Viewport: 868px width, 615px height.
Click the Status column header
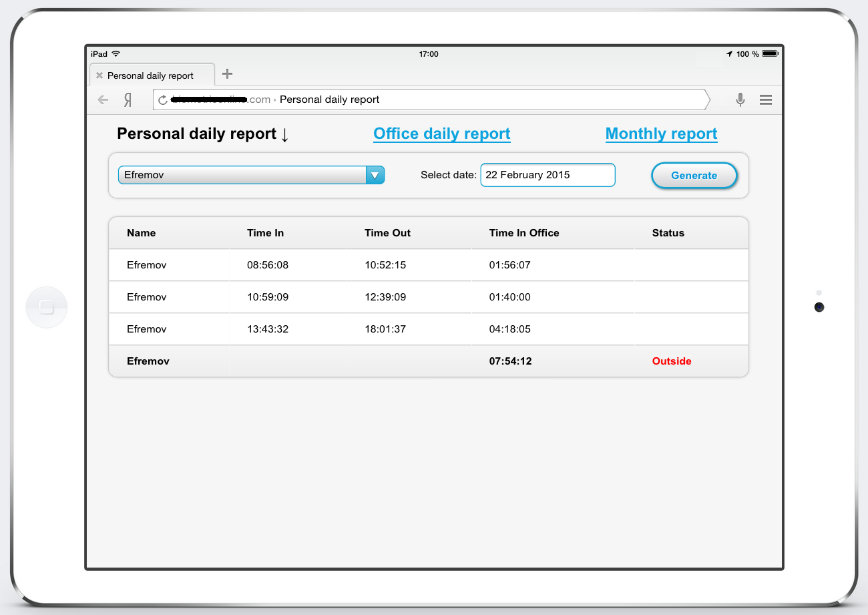(x=668, y=233)
